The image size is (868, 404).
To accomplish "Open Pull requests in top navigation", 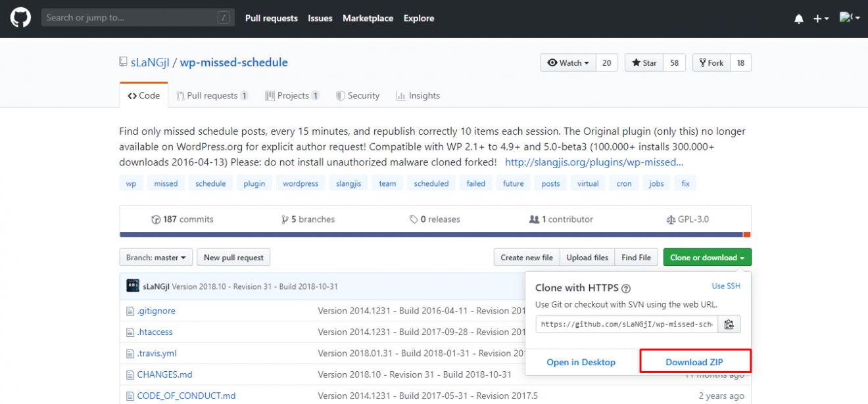I will point(272,18).
